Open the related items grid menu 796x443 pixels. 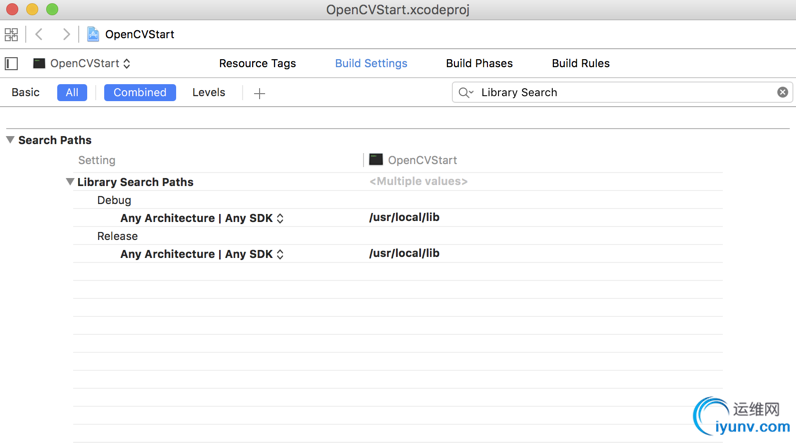click(11, 35)
